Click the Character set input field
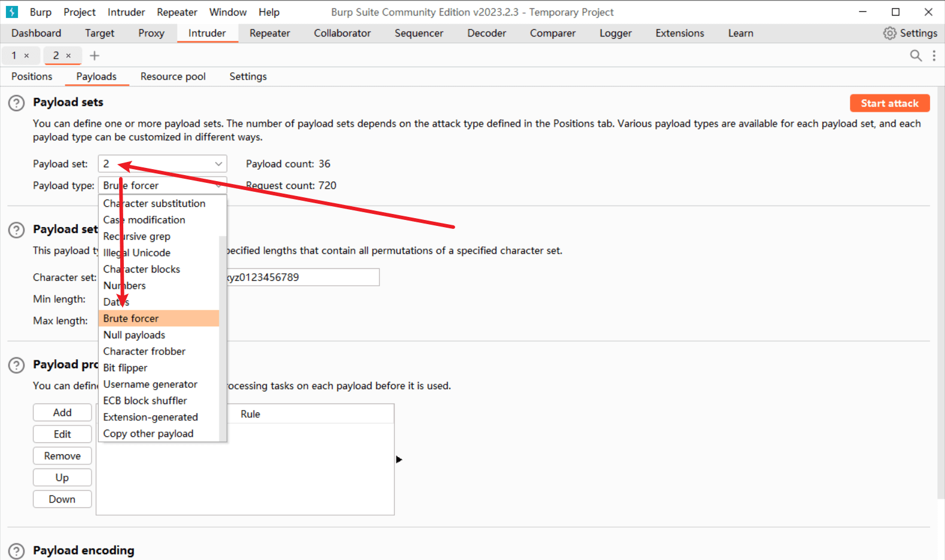The image size is (945, 560). pos(302,277)
